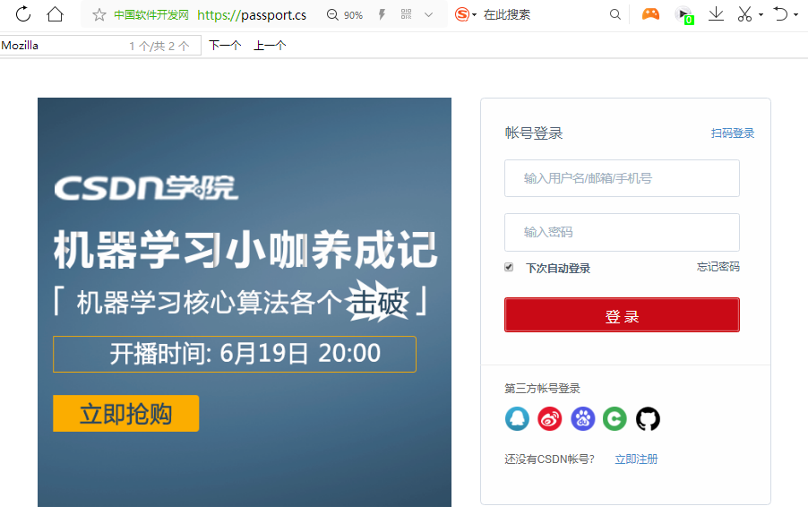
Task: Toggle the 下次自动登录 checkbox
Action: (x=509, y=267)
